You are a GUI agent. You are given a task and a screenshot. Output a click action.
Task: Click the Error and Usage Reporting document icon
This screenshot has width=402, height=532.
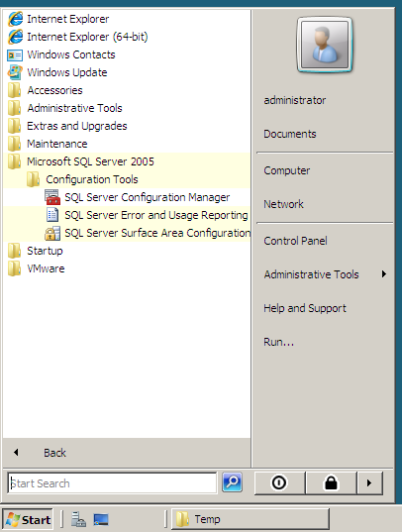pyautogui.click(x=52, y=215)
